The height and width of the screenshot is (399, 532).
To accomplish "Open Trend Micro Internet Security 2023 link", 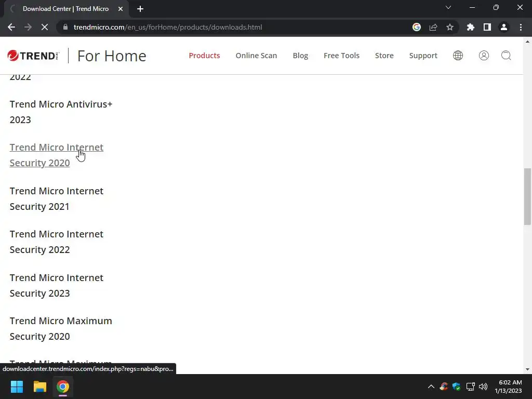I will (x=56, y=285).
